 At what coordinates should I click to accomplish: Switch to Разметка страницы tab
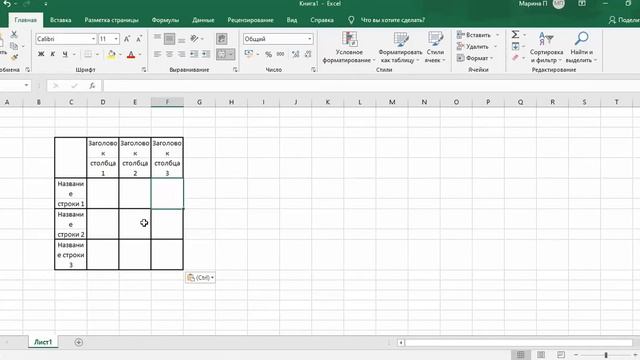[x=111, y=20]
